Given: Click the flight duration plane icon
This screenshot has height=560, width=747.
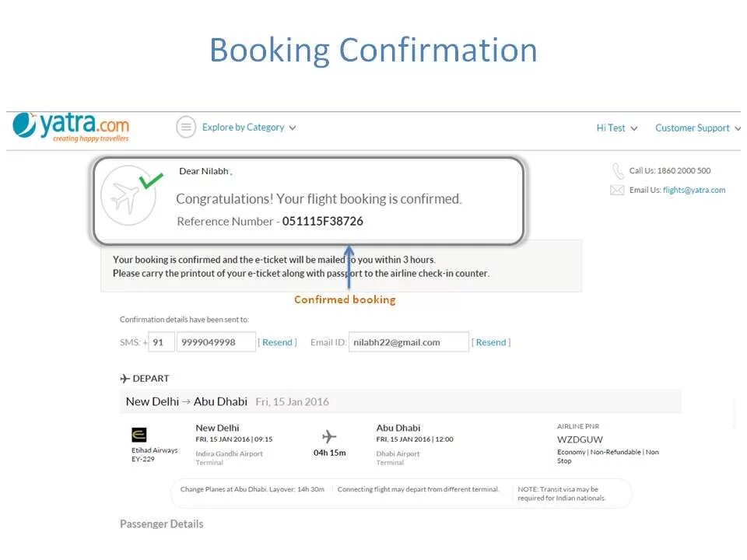Looking at the screenshot, I should [329, 437].
